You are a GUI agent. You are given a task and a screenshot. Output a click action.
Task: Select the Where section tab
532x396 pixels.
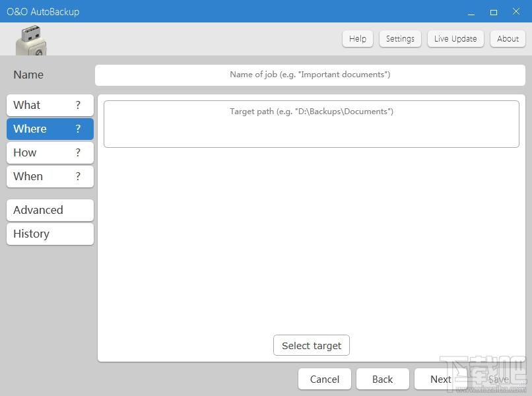tap(50, 129)
